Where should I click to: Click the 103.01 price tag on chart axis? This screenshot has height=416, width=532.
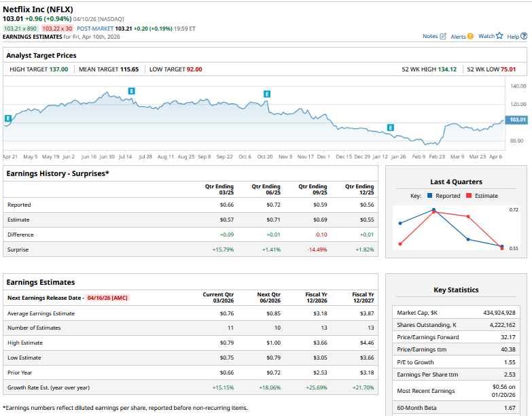click(518, 120)
